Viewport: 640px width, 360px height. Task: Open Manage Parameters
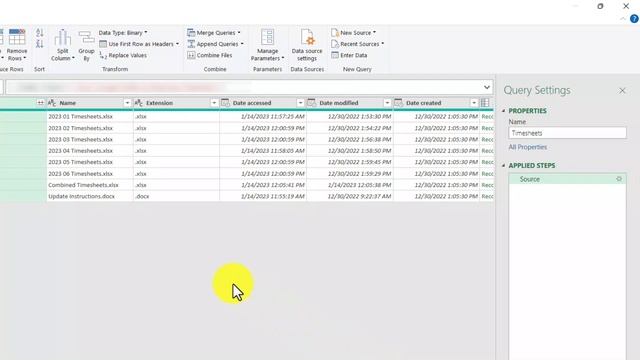267,45
